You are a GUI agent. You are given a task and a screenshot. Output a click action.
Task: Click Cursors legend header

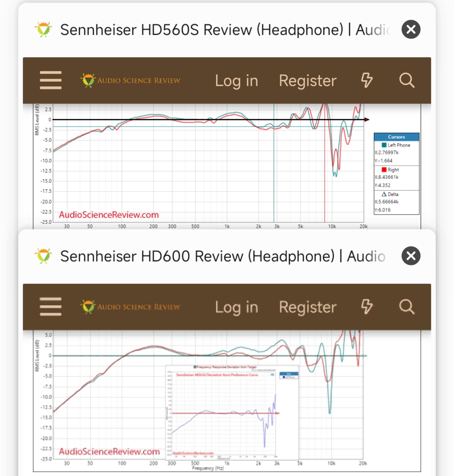tap(396, 137)
